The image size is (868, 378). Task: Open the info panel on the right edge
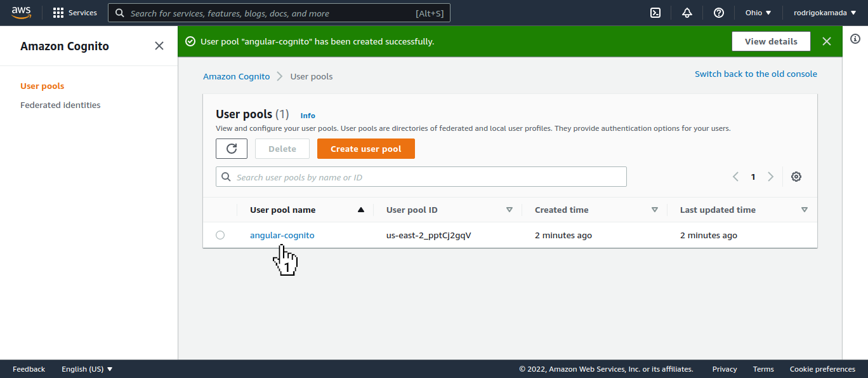[x=855, y=39]
